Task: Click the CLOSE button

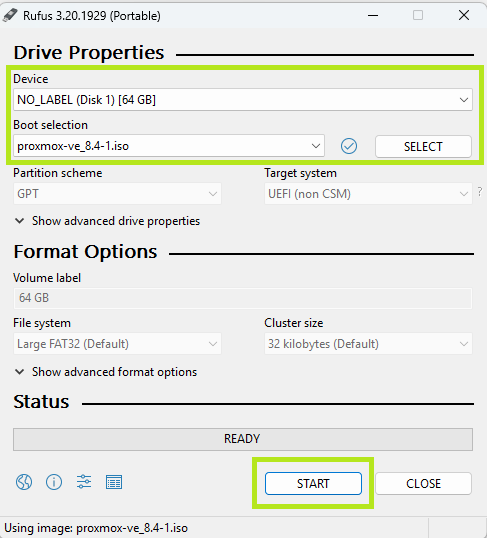Action: point(423,483)
